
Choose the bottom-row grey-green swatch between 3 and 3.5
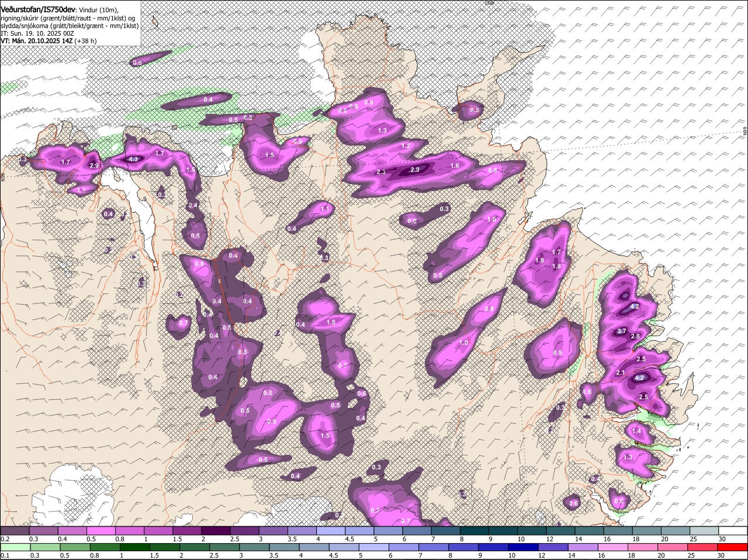click(x=254, y=548)
